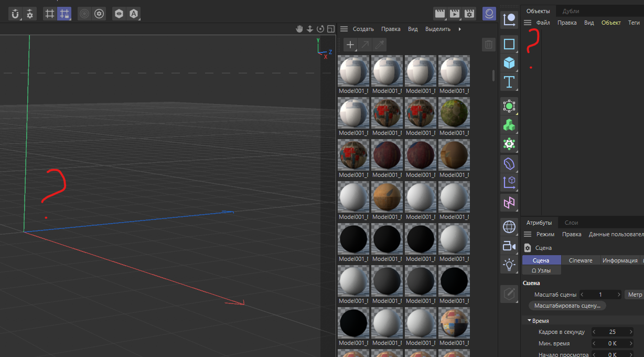Click the Масштабировать сцену button

coord(567,306)
